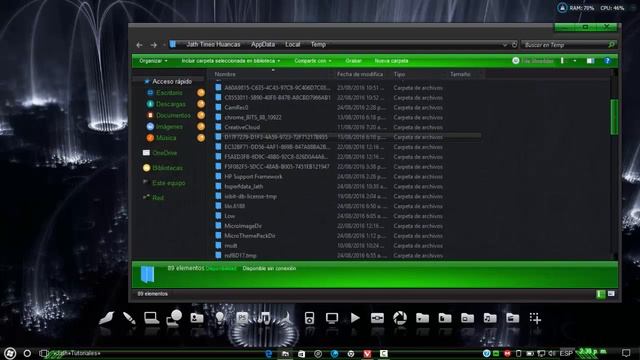The height and width of the screenshot is (360, 640).
Task: Open the camera aperture dock icon
Action: pyautogui.click(x=400, y=318)
